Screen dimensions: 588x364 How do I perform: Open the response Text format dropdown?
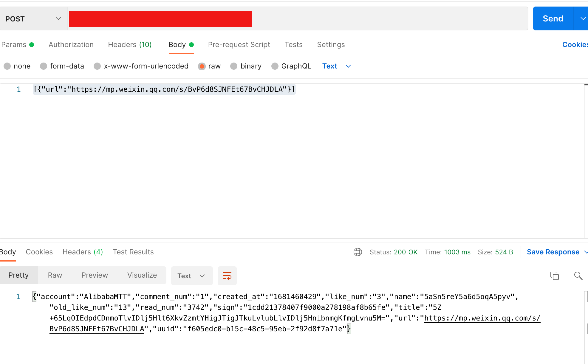pyautogui.click(x=191, y=276)
